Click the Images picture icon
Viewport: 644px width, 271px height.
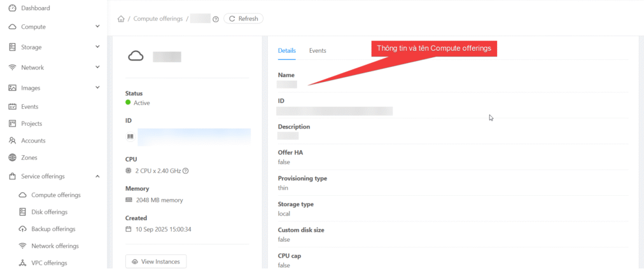(13, 87)
